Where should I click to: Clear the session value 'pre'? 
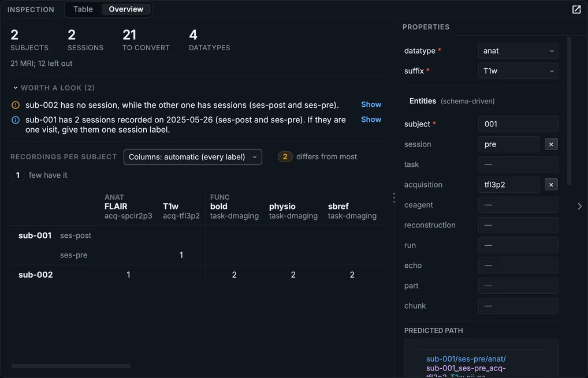[x=551, y=144]
